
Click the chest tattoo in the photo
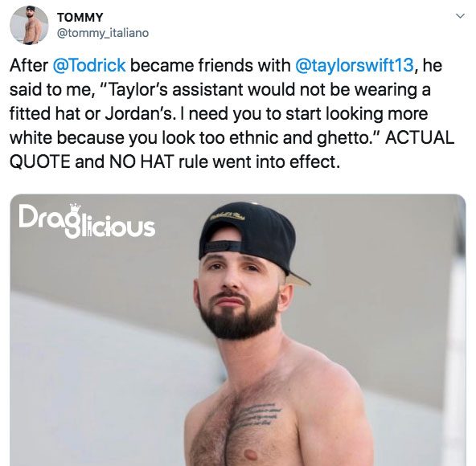256,415
